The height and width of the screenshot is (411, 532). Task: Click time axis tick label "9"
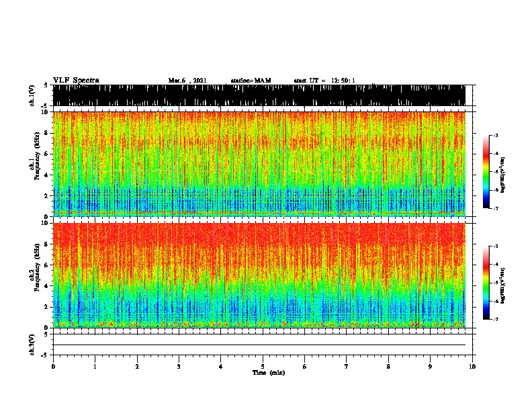pos(430,367)
